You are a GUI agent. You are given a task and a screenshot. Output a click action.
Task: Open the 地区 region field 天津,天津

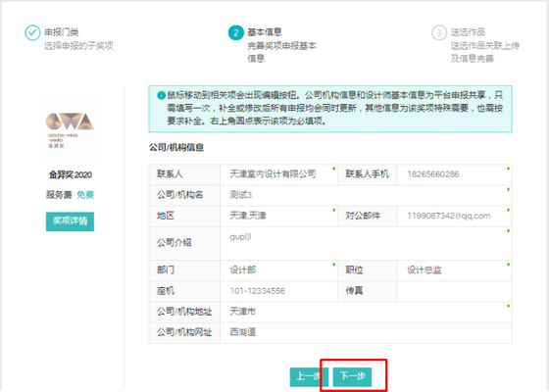click(x=278, y=216)
